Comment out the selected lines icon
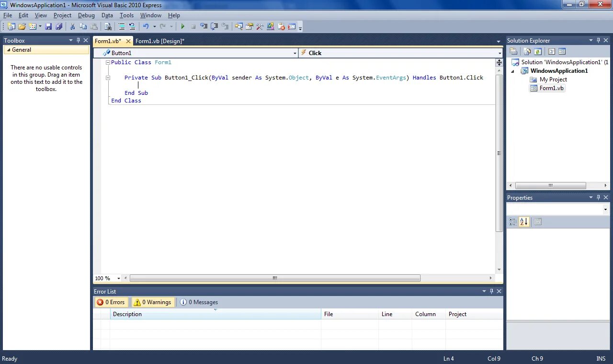The image size is (613, 364). [x=122, y=26]
